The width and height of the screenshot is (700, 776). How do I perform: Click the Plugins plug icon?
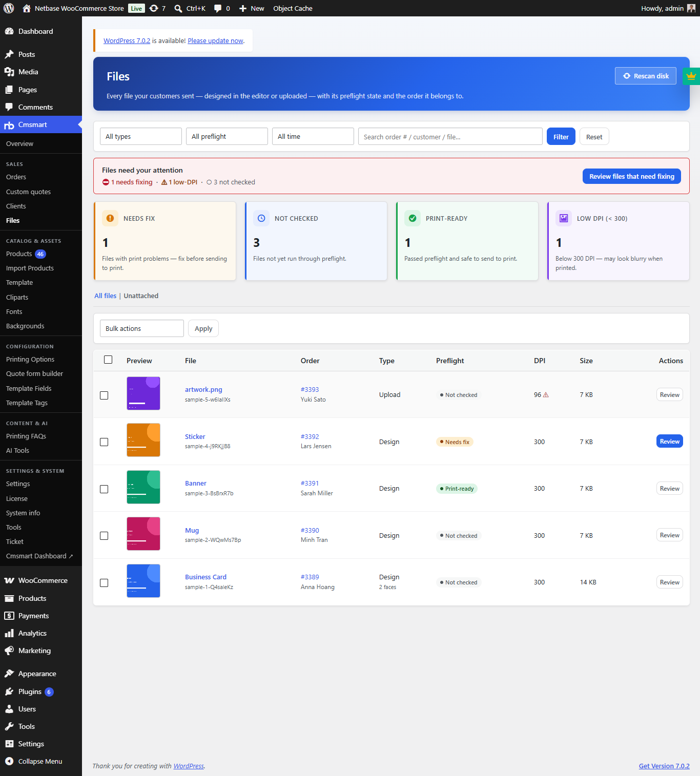coord(9,691)
